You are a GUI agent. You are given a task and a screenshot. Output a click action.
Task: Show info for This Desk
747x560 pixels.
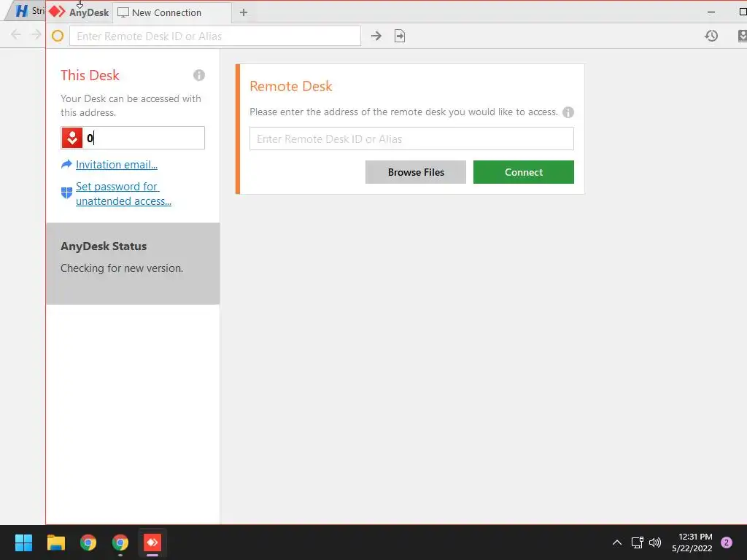(199, 75)
